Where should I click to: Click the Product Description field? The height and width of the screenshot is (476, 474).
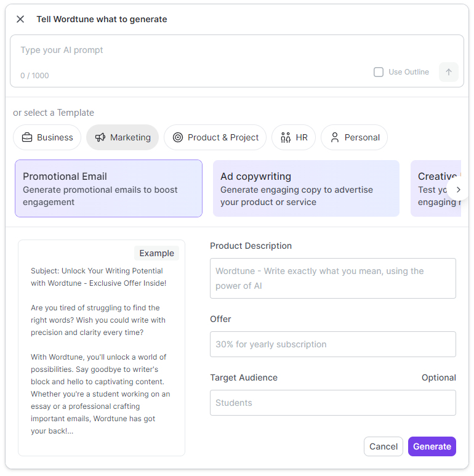(333, 278)
